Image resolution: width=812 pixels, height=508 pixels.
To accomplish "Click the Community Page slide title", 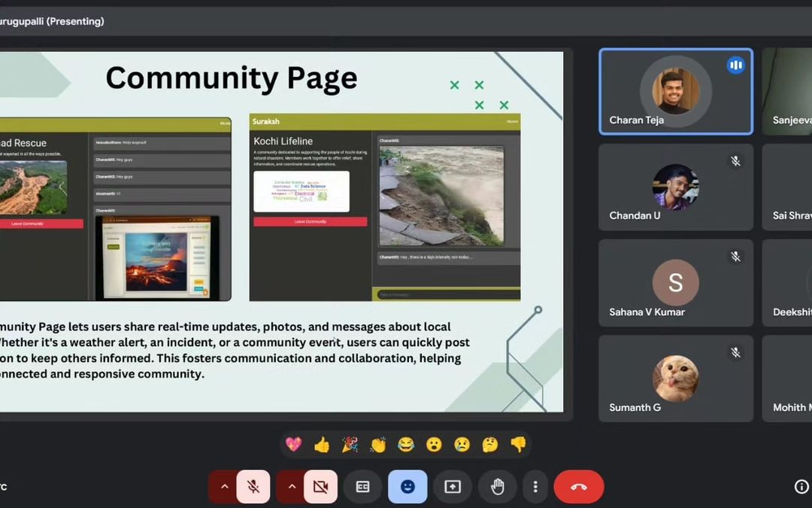I will (232, 78).
